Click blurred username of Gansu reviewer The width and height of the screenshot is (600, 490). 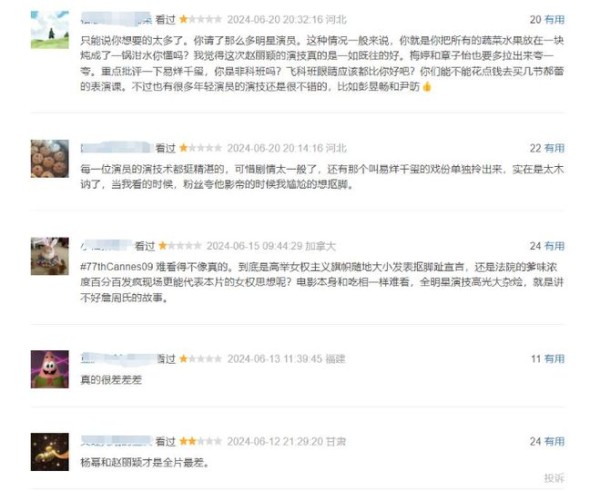click(116, 441)
